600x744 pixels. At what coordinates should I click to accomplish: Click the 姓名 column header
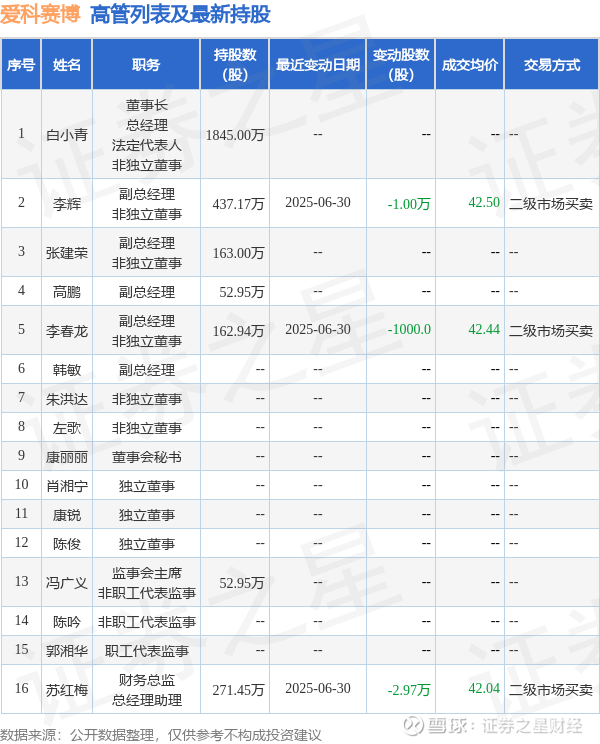[67, 65]
